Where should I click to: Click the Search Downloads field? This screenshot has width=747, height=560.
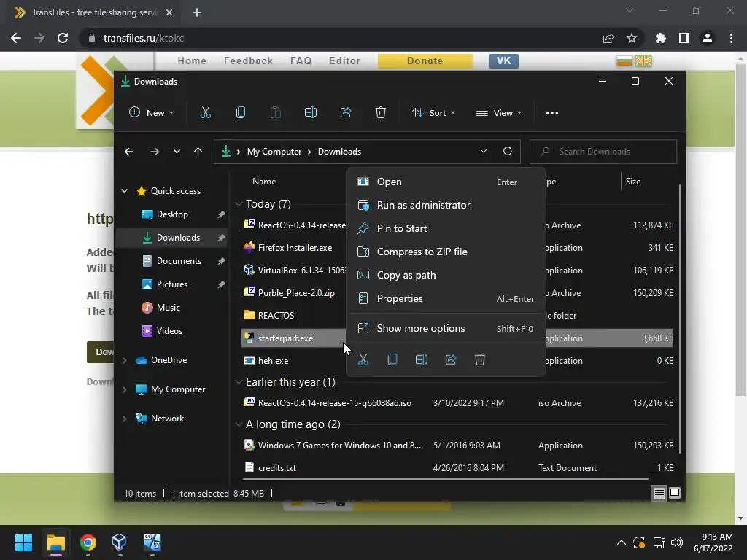point(603,152)
